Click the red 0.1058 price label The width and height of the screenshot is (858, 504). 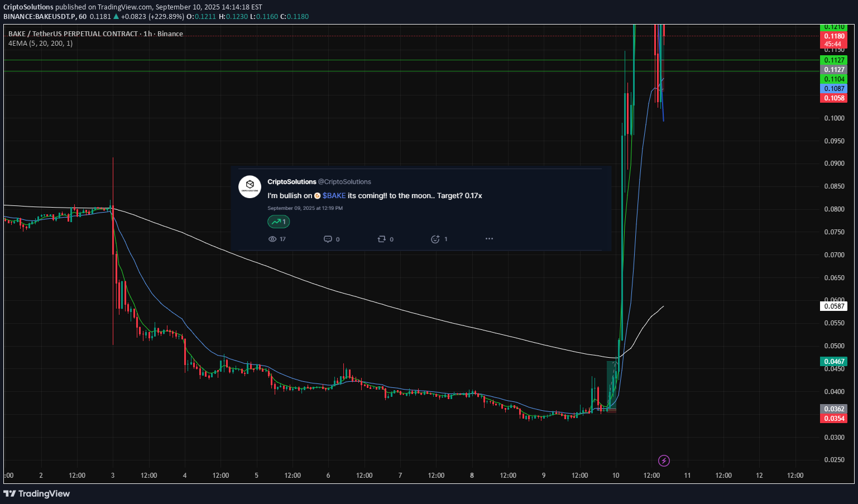834,98
